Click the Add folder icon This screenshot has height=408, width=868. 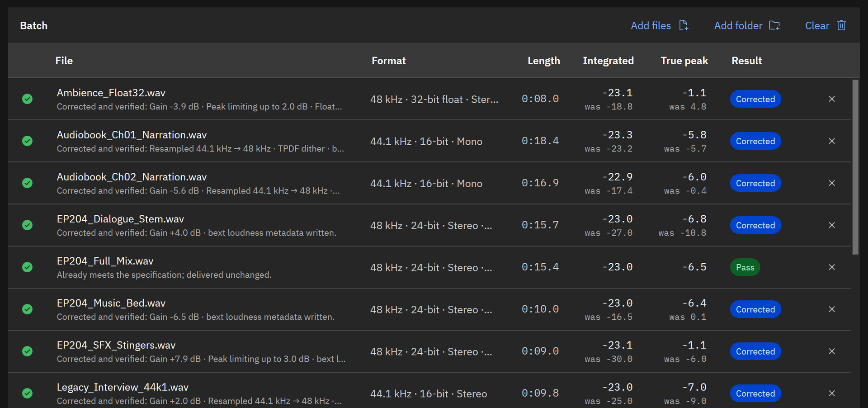[774, 25]
